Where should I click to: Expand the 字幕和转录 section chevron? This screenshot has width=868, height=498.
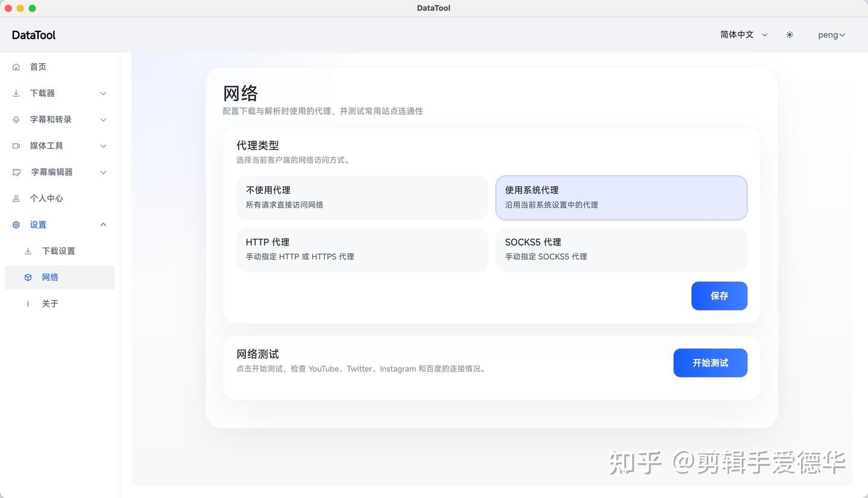[x=103, y=119]
